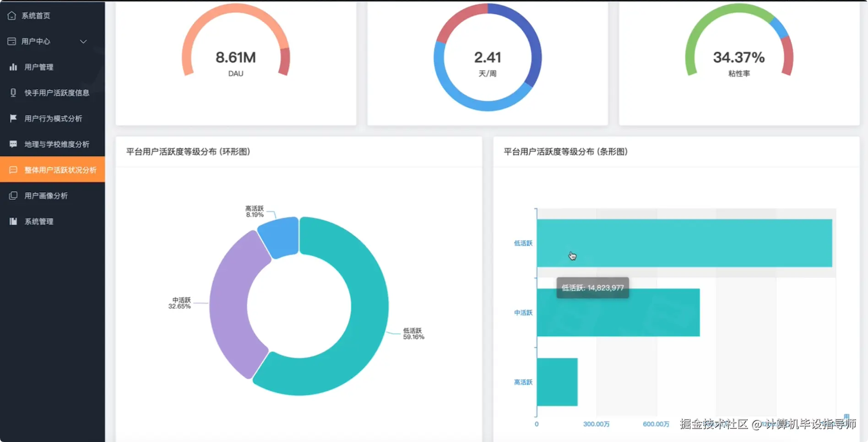868x442 pixels.
Task: Click the 低活跃 bar chart axis label
Action: coord(523,243)
